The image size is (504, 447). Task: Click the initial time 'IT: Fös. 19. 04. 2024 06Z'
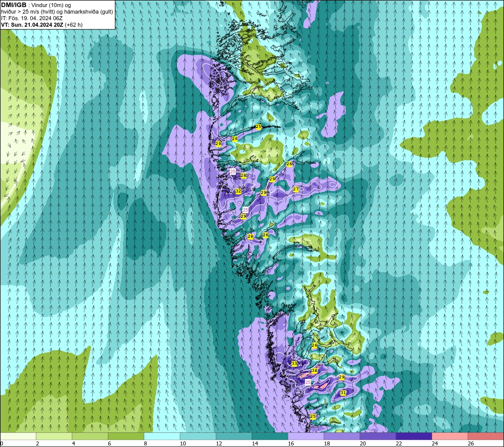32,18
